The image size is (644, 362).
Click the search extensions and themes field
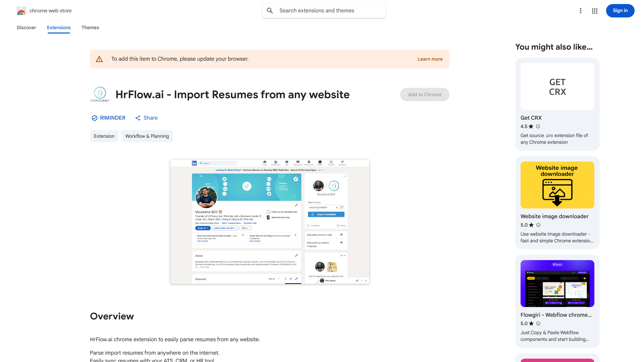(324, 10)
